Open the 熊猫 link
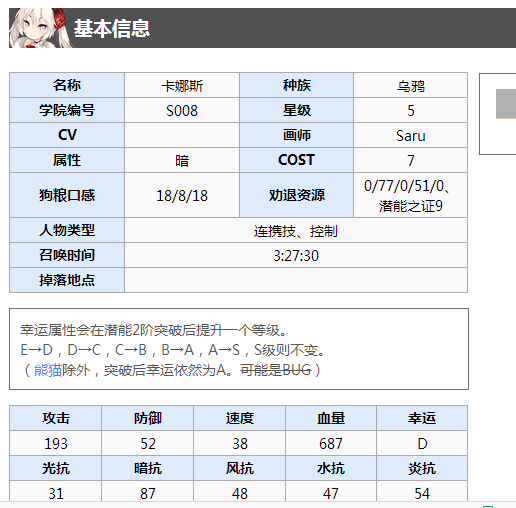Viewport: 516px width, 508px height. click(48, 370)
